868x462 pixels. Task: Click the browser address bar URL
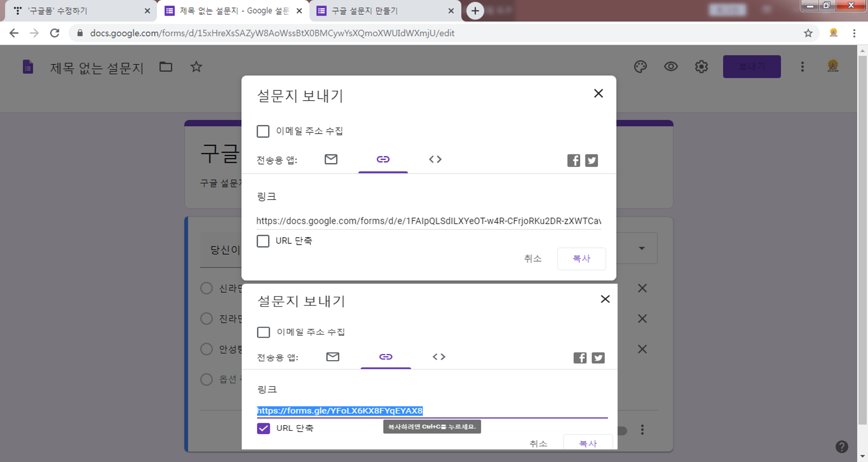coord(272,33)
